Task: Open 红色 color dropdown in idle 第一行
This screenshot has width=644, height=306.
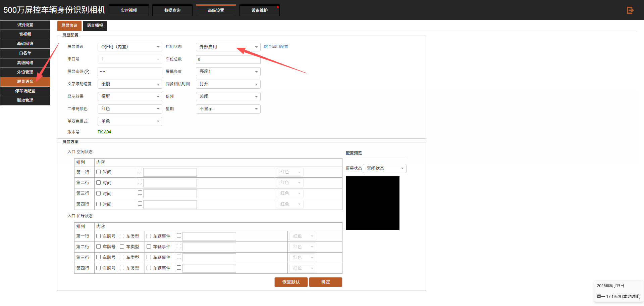Action: pyautogui.click(x=290, y=172)
